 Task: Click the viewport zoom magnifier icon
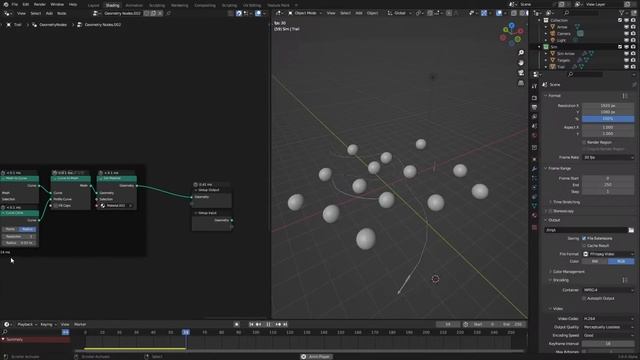click(x=521, y=53)
